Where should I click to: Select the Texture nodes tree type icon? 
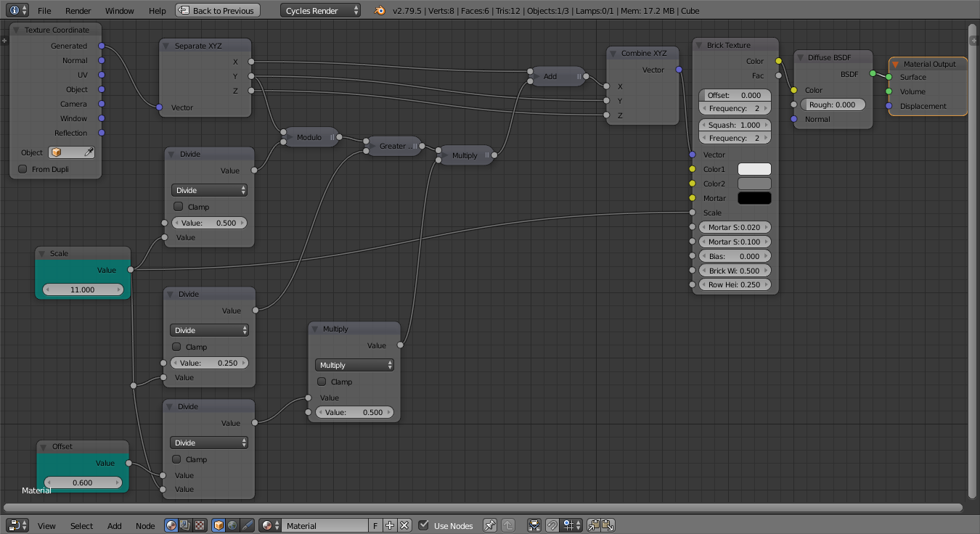click(199, 525)
